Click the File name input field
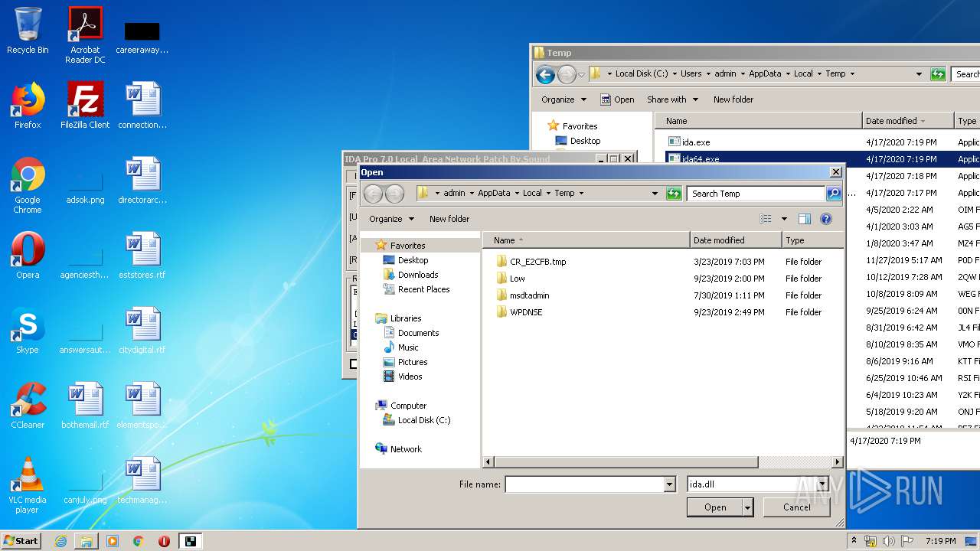 [584, 484]
